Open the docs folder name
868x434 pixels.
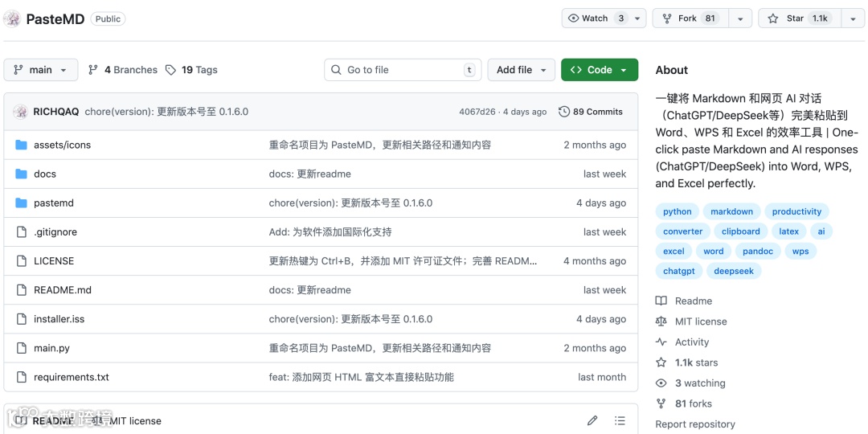45,174
